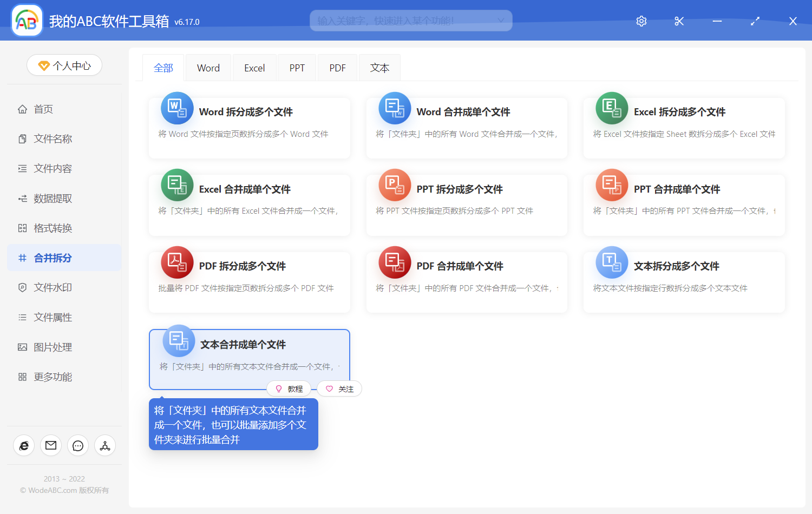Open the text split into multiple files icon

click(612, 262)
